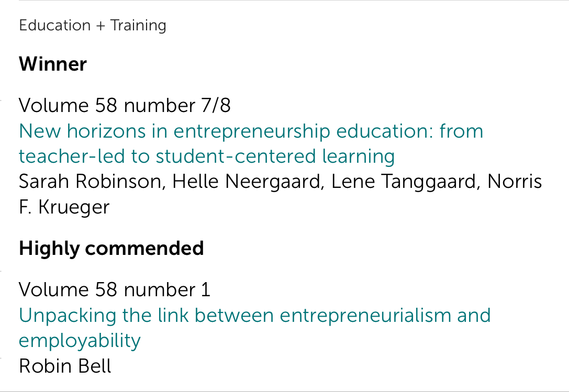Click the "Education + Training" journal label
Screen dimensions: 569x392
pos(93,25)
